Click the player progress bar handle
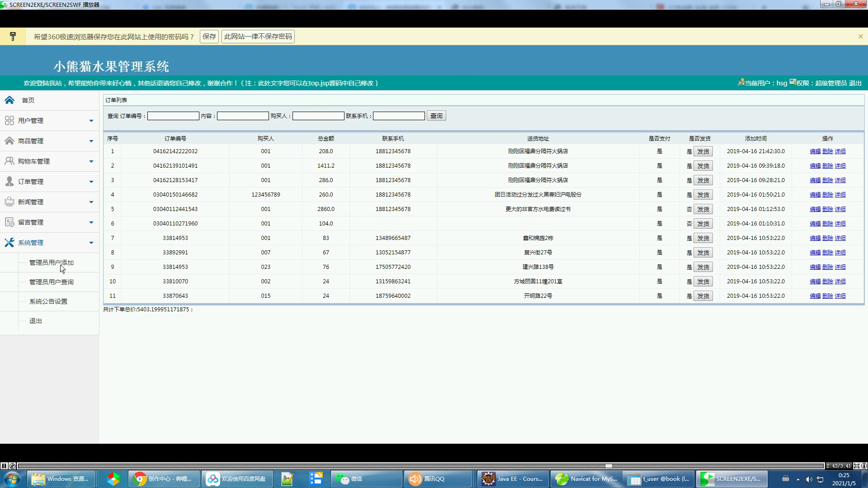Screen dimensions: 868x488 click(609, 466)
